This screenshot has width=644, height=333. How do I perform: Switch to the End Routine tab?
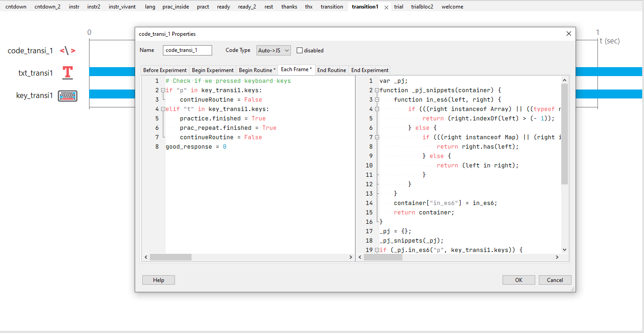(x=332, y=70)
